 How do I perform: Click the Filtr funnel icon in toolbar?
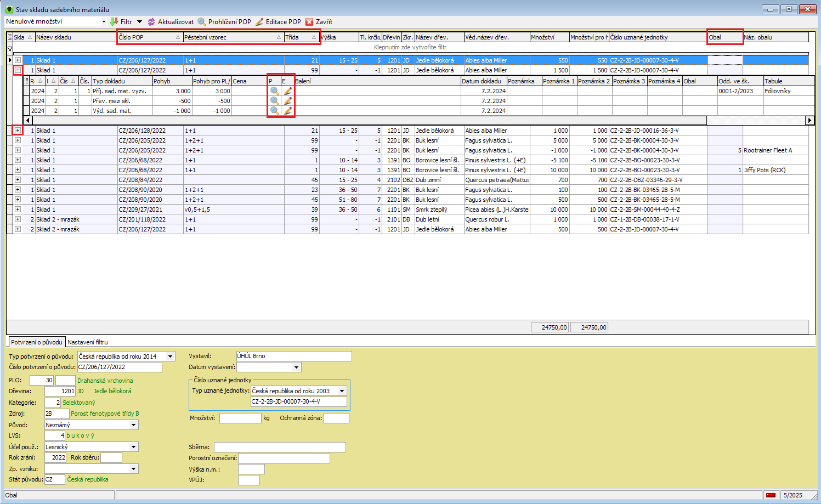114,22
